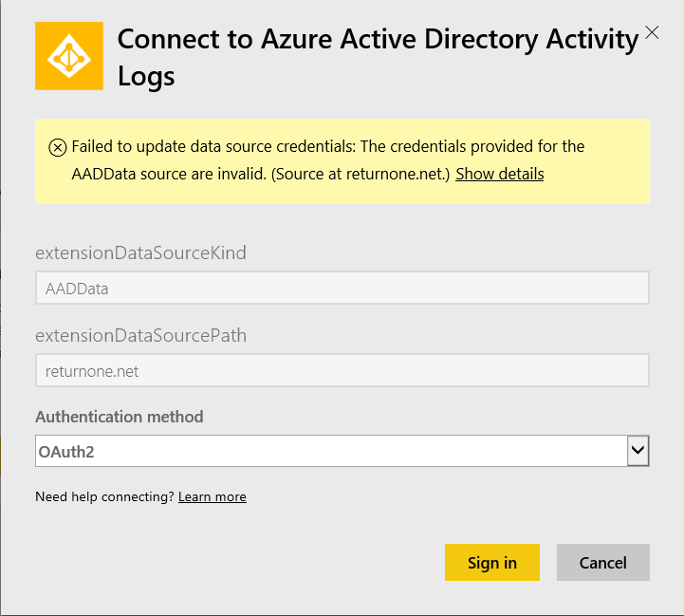Click the 'Need help connecting?' text
Screen dimensions: 684x616
[105, 496]
